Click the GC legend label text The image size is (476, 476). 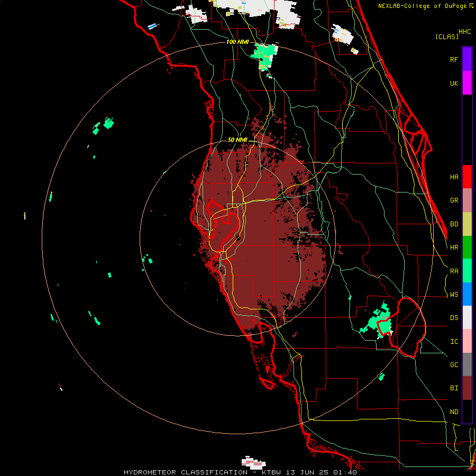[454, 365]
